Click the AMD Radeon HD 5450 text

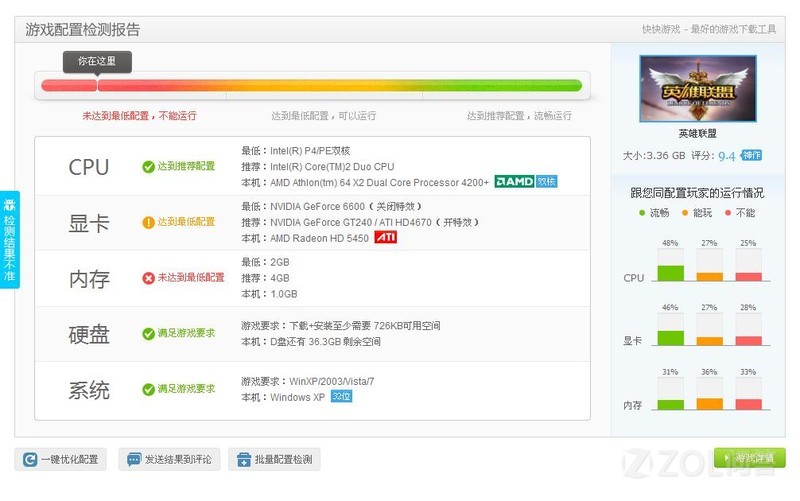tap(319, 238)
